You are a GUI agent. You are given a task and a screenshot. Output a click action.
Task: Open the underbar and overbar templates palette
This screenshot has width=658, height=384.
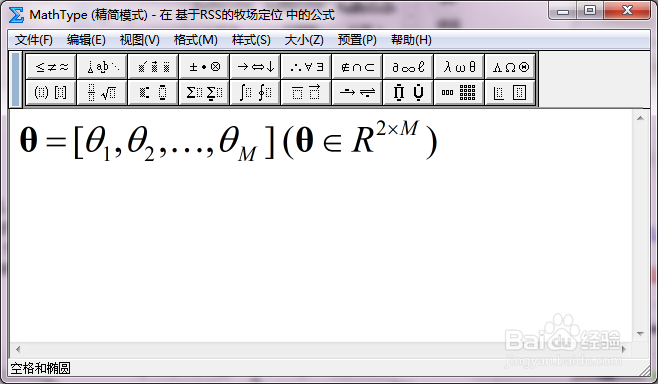[306, 92]
